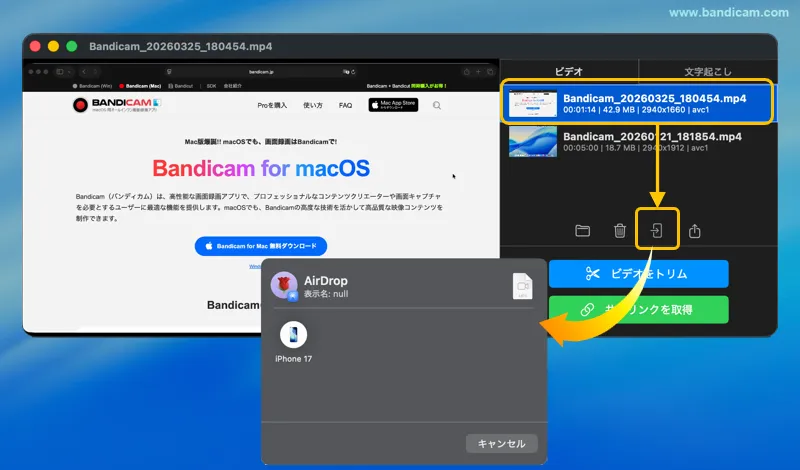The image size is (800, 470).
Task: Open the folder icon below the video list
Action: (582, 231)
